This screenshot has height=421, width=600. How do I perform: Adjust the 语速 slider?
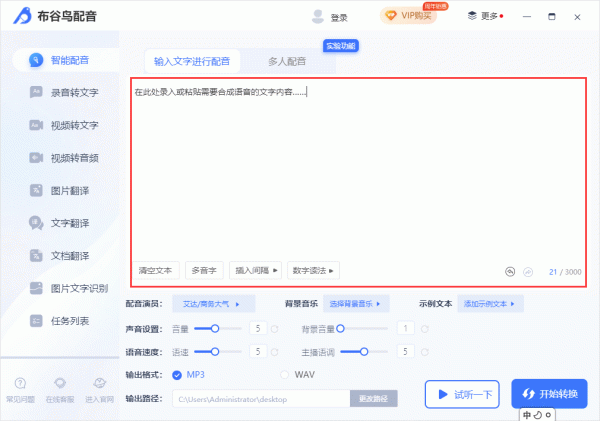point(218,352)
